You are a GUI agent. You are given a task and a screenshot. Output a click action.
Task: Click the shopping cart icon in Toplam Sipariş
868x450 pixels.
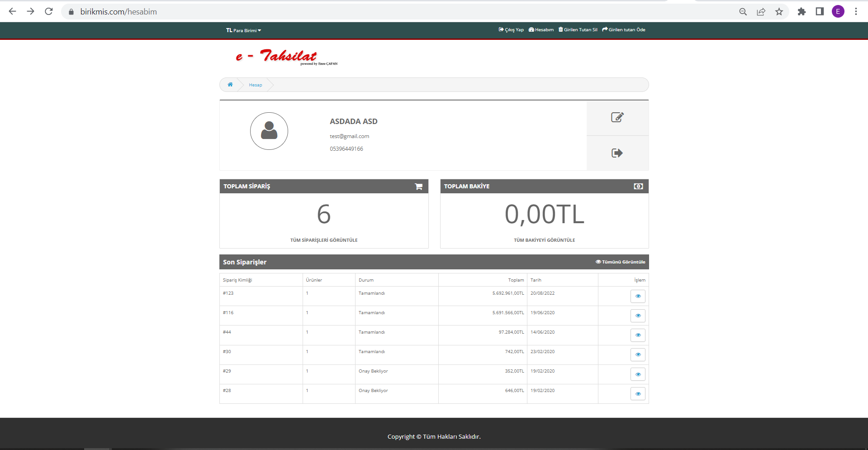coord(419,187)
